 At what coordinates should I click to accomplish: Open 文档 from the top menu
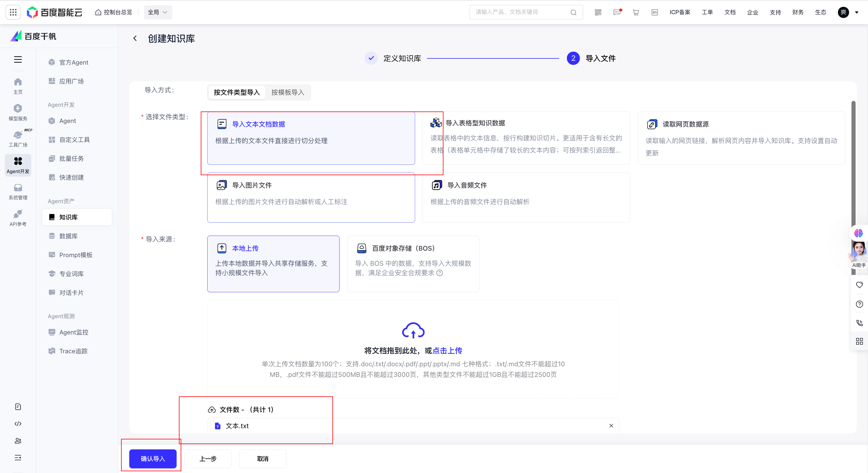pos(730,12)
